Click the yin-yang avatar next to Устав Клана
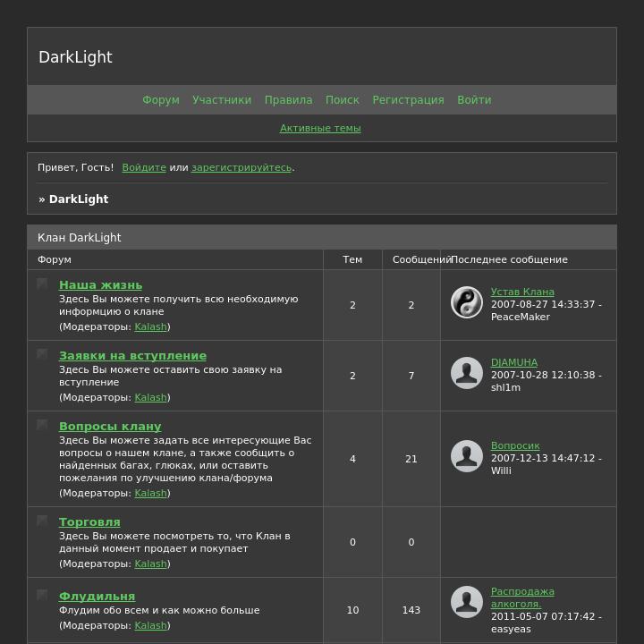Screen dimensions: 644x644 pyautogui.click(x=467, y=302)
